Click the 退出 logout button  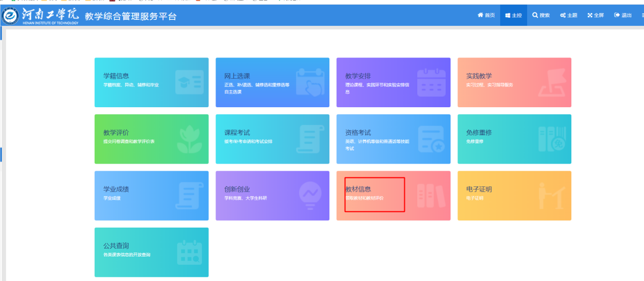point(623,15)
